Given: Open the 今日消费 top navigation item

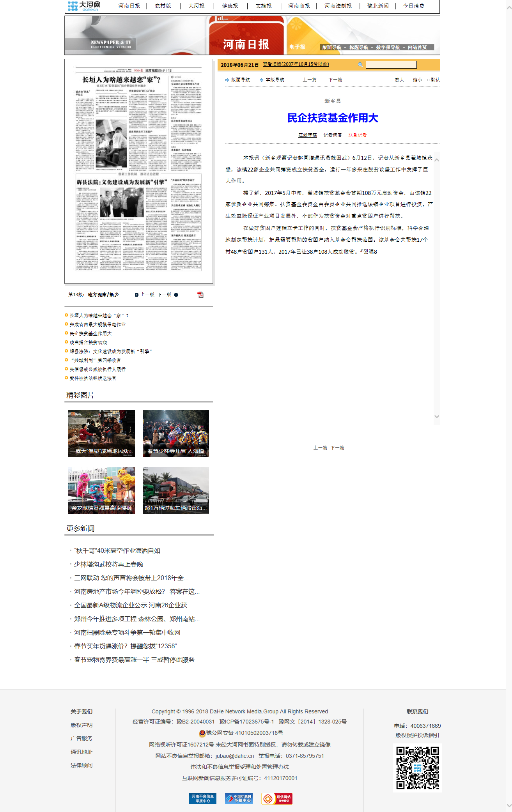Looking at the screenshot, I should 413,6.
